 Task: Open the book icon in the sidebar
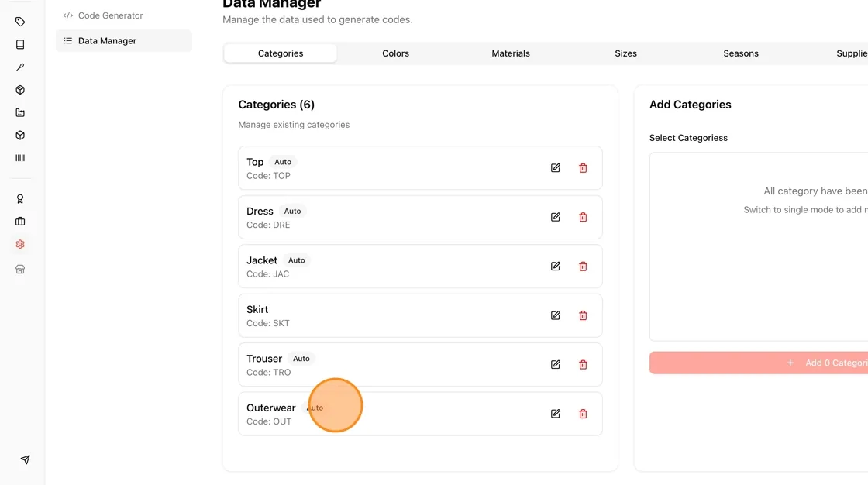tap(20, 44)
